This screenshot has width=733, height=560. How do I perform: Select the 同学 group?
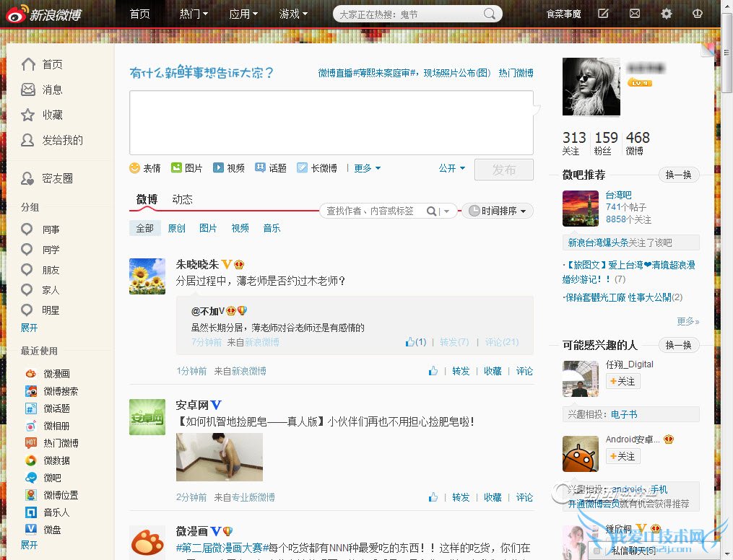40,250
